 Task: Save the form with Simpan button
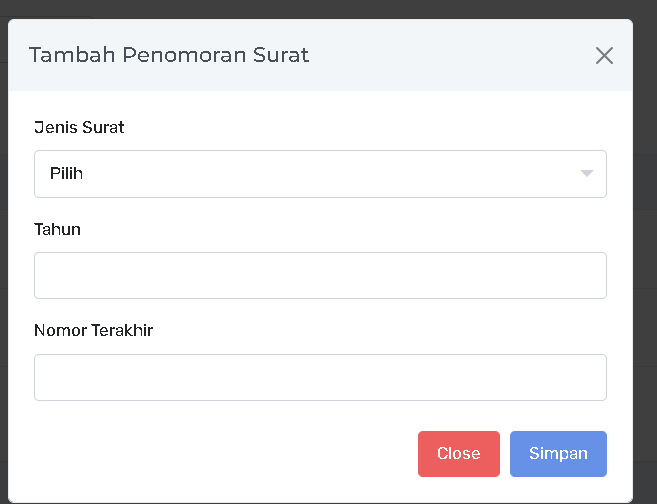point(558,454)
